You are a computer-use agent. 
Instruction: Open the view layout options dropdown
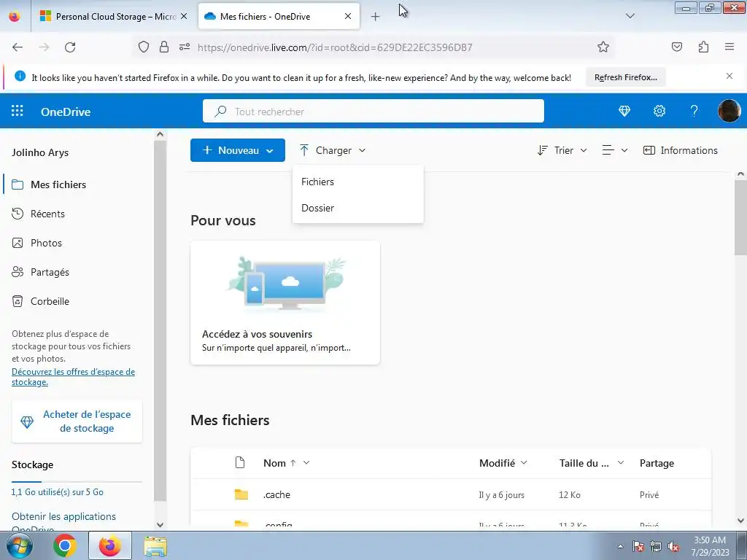(614, 150)
